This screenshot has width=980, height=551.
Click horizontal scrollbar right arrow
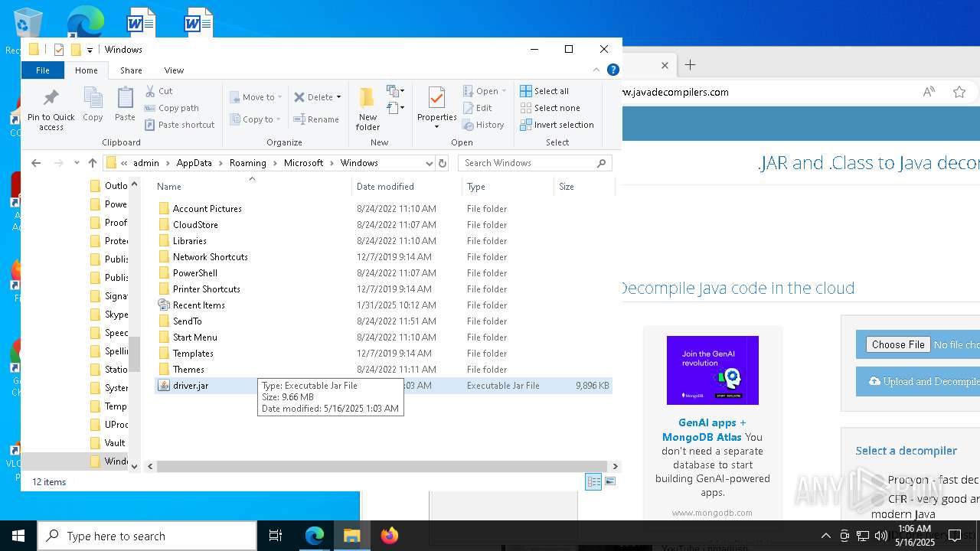tap(615, 466)
